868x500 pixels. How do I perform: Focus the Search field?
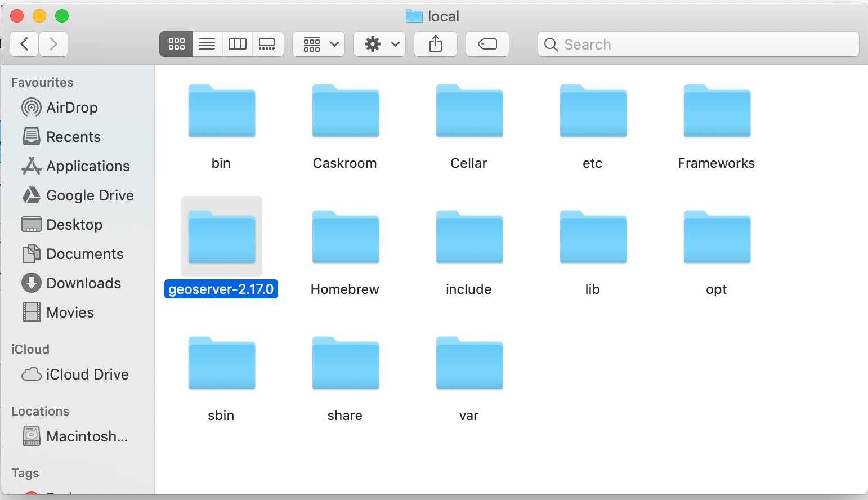(x=699, y=44)
